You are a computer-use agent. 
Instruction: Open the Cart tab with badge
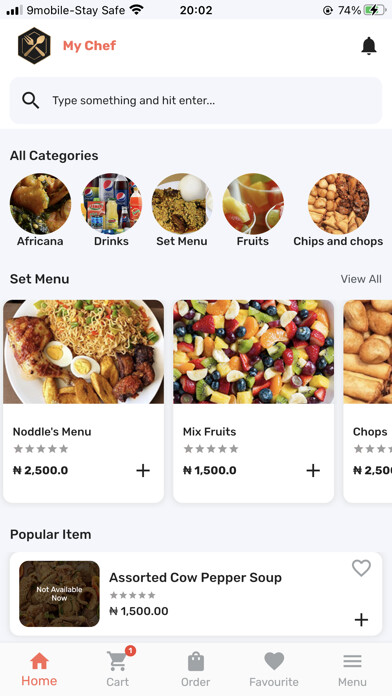pos(118,667)
